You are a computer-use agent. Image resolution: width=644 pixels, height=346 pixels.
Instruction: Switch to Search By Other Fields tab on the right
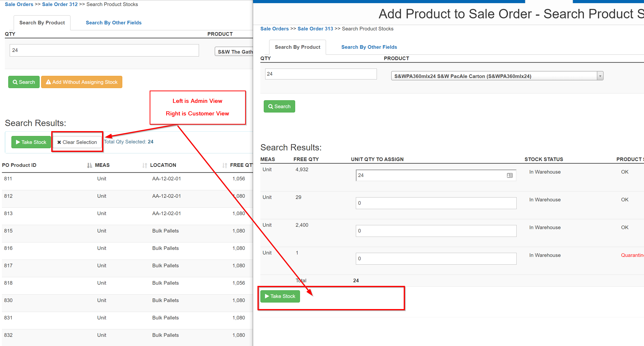[x=369, y=47]
